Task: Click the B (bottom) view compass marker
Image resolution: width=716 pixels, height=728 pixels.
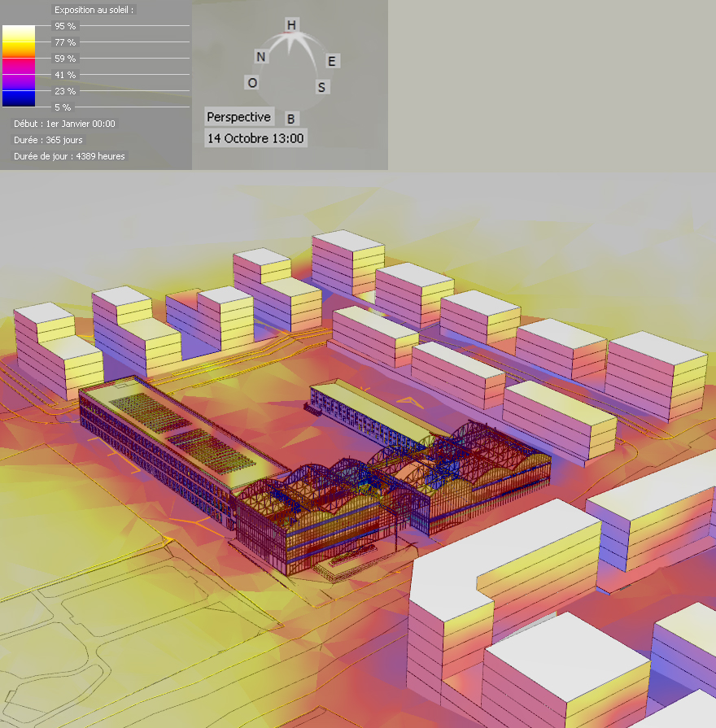Action: pyautogui.click(x=290, y=119)
